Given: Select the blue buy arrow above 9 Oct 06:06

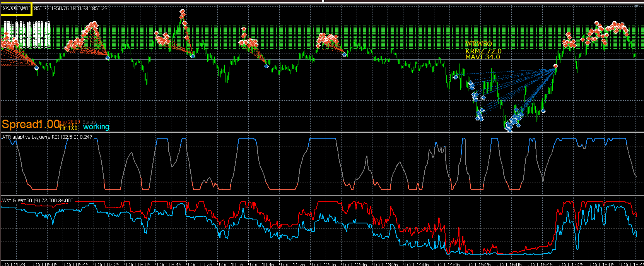Looking at the screenshot, I should point(36,68).
